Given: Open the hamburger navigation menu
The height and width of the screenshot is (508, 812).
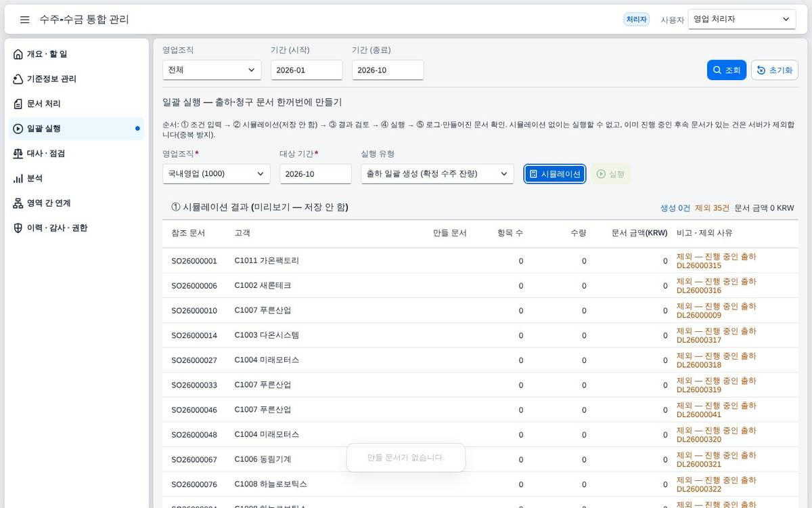Looking at the screenshot, I should pyautogui.click(x=25, y=20).
